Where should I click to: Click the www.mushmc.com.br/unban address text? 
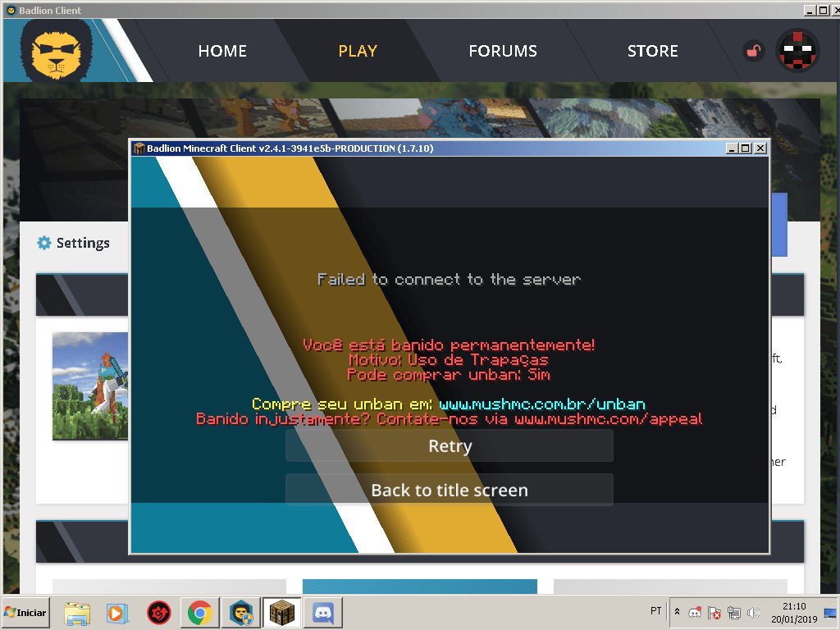tap(542, 404)
